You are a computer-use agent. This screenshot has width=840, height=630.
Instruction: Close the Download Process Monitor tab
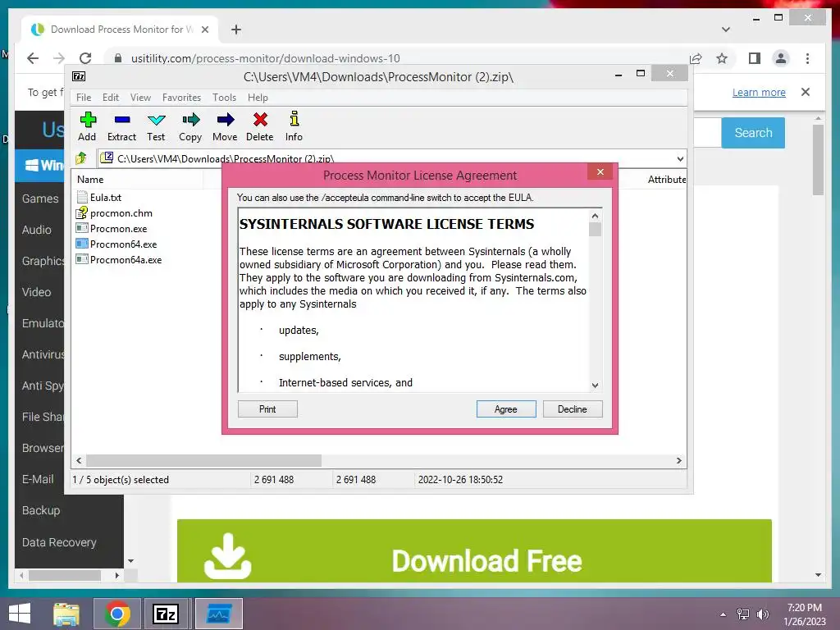click(x=204, y=30)
